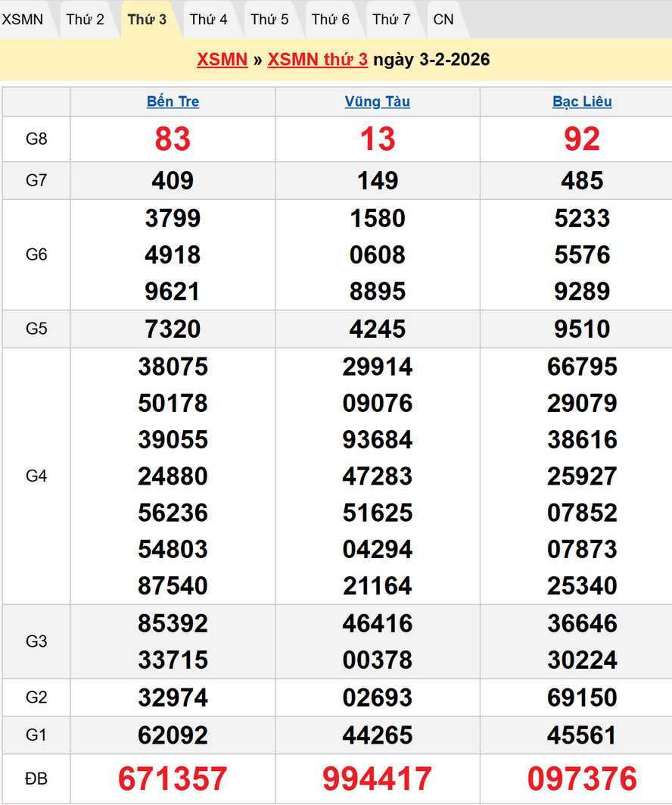
Task: Click the Bạc Liêu province link
Action: point(582,101)
